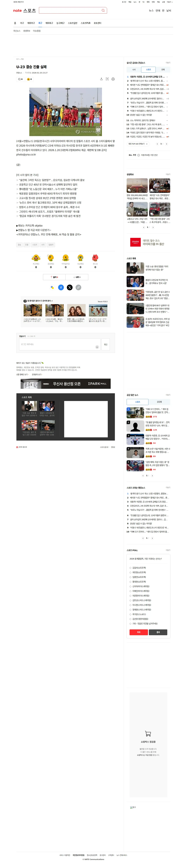Expand 신종 댓글빙 보기 link
Image resolution: width=193 pixels, height=868 pixels.
pos(23,374)
